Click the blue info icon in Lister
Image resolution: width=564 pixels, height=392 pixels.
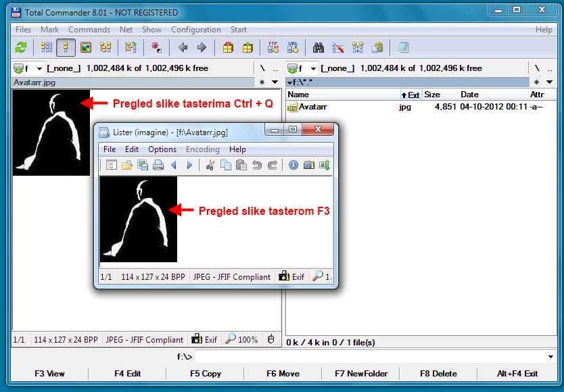293,165
